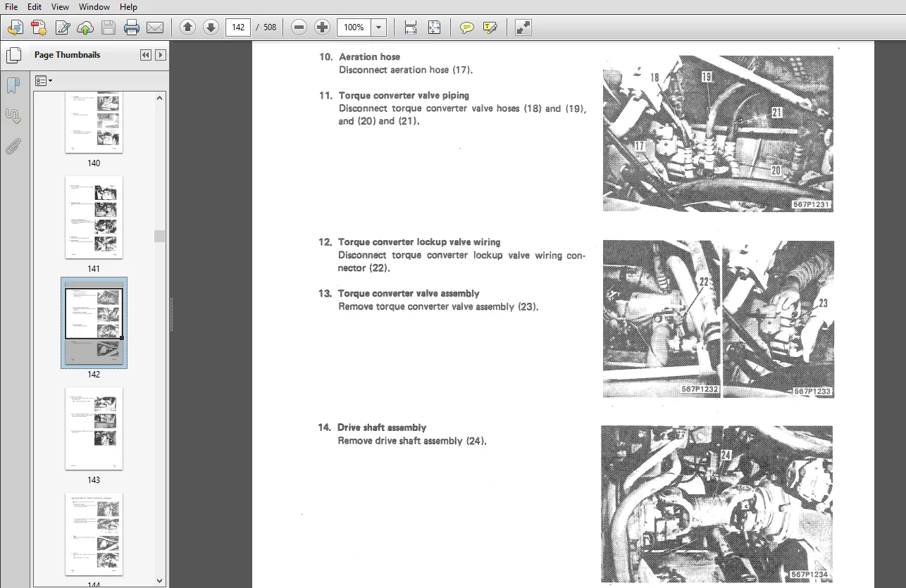The image size is (906, 588).
Task: Open the zoom level dropdown arrow
Action: pyautogui.click(x=379, y=27)
